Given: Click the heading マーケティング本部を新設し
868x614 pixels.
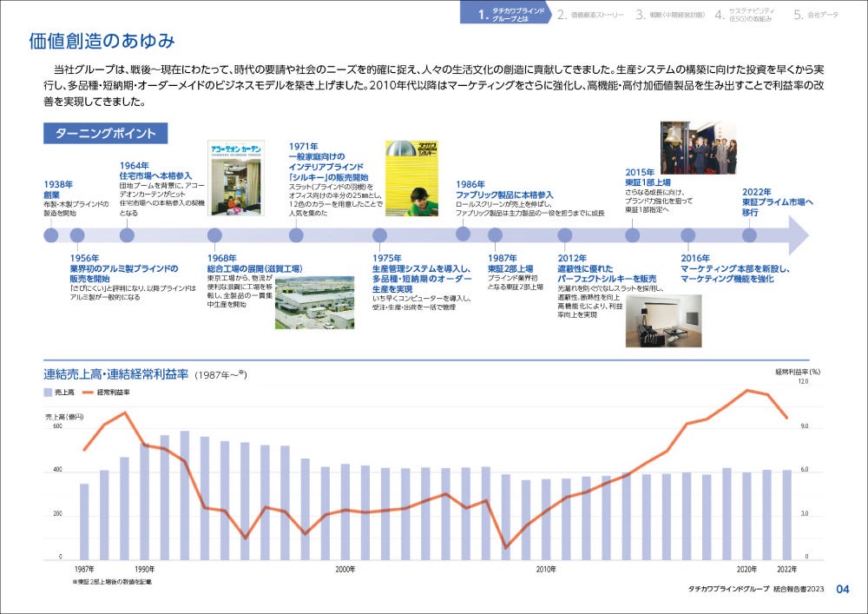Looking at the screenshot, I should pyautogui.click(x=735, y=268).
